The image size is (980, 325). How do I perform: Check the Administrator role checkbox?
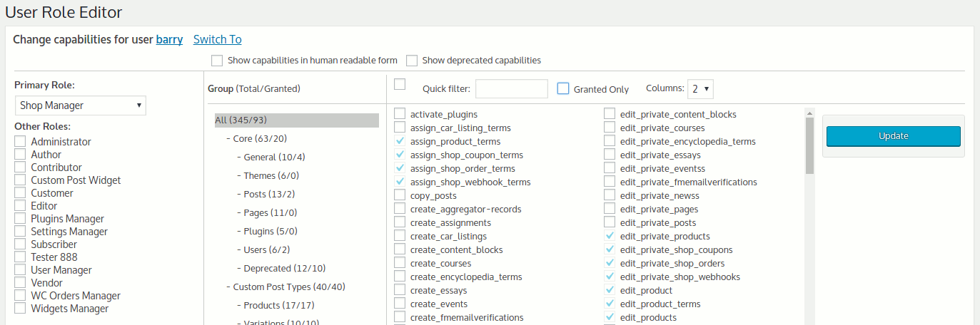click(x=20, y=142)
